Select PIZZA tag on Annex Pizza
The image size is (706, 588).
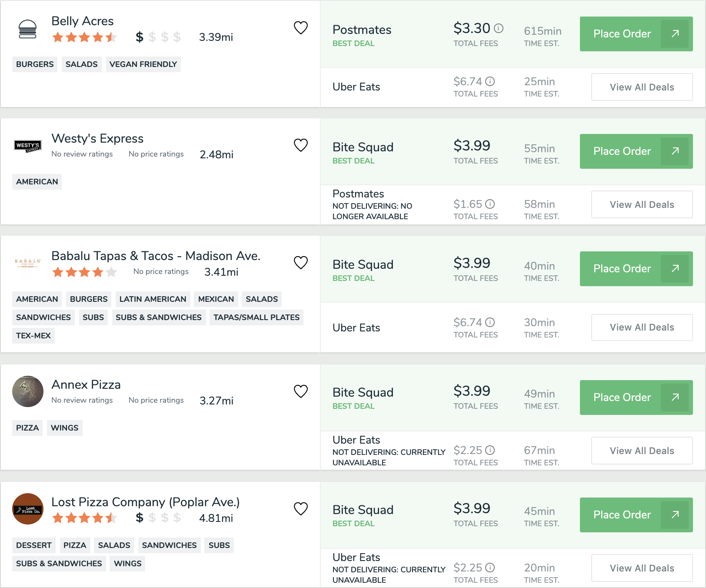click(x=27, y=428)
